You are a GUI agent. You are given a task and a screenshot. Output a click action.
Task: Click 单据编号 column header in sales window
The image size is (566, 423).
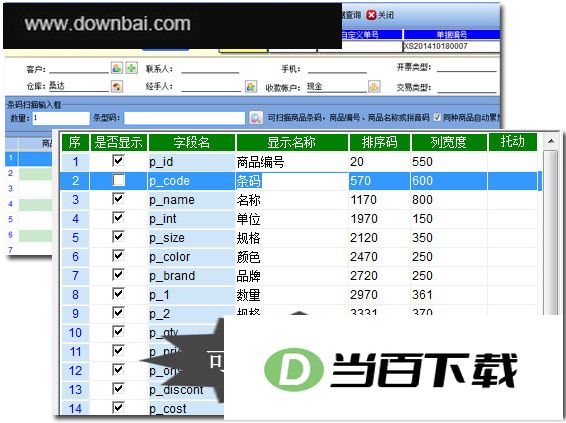452,35
